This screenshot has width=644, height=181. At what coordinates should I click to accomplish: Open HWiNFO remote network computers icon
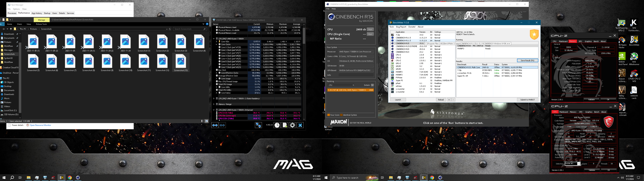pyautogui.click(x=258, y=125)
